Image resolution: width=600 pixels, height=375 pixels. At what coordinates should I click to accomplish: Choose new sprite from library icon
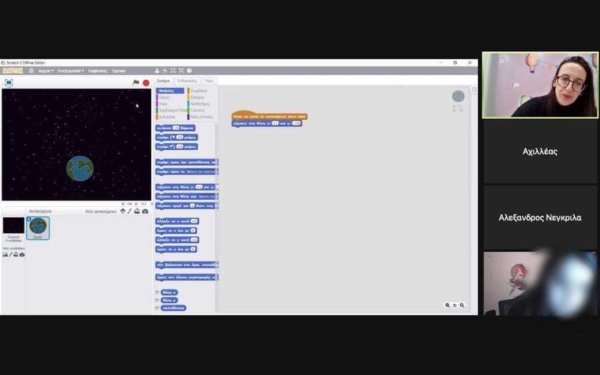(x=123, y=211)
